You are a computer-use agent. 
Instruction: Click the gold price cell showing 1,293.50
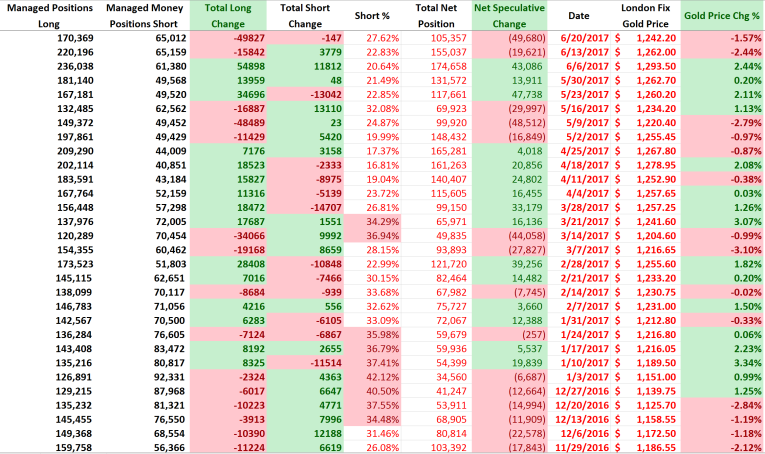pyautogui.click(x=651, y=65)
